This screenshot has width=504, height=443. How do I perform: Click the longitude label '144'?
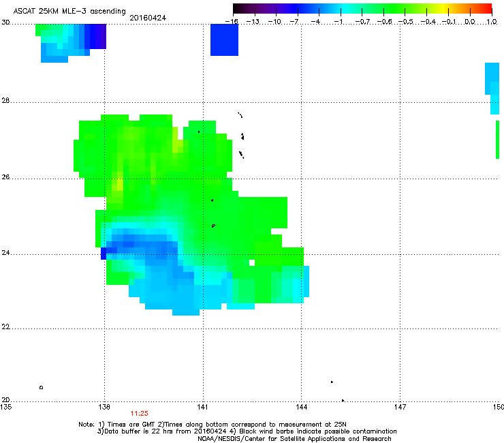tap(301, 407)
